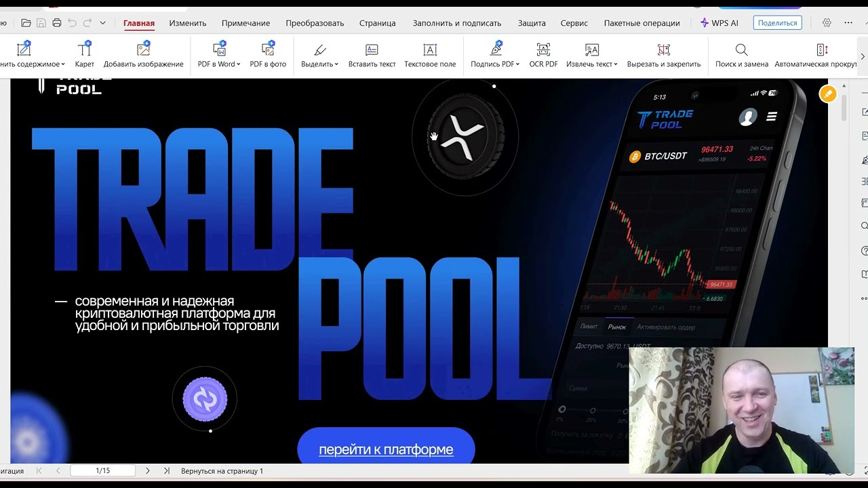Click the Лимит tab on the phone mockup
This screenshot has height=488, width=868.
(x=589, y=326)
